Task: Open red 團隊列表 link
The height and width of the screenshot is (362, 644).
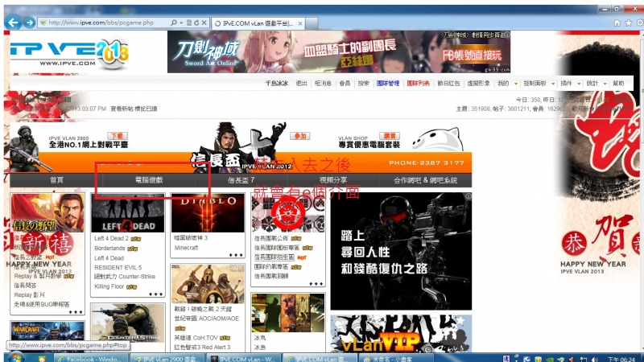Action: (418, 84)
